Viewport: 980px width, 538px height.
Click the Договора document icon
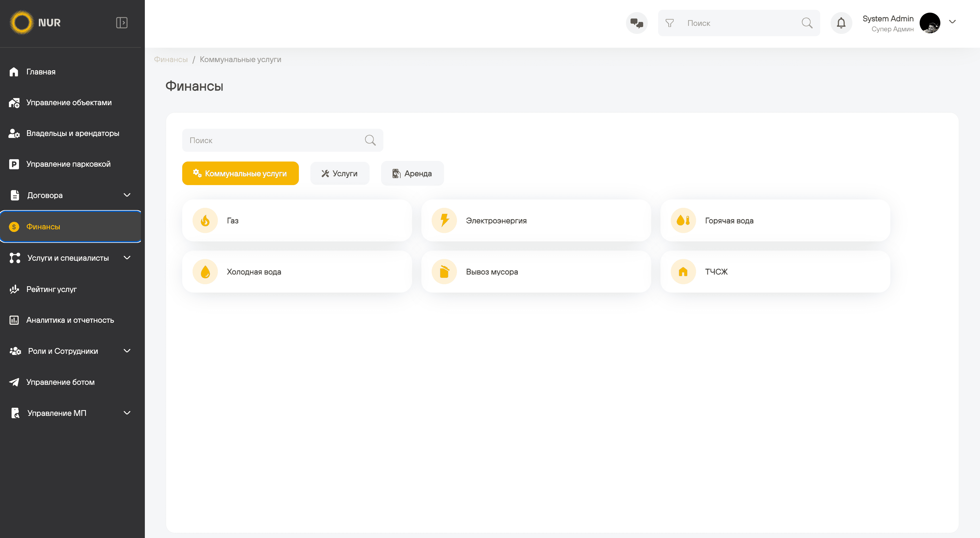coord(14,195)
